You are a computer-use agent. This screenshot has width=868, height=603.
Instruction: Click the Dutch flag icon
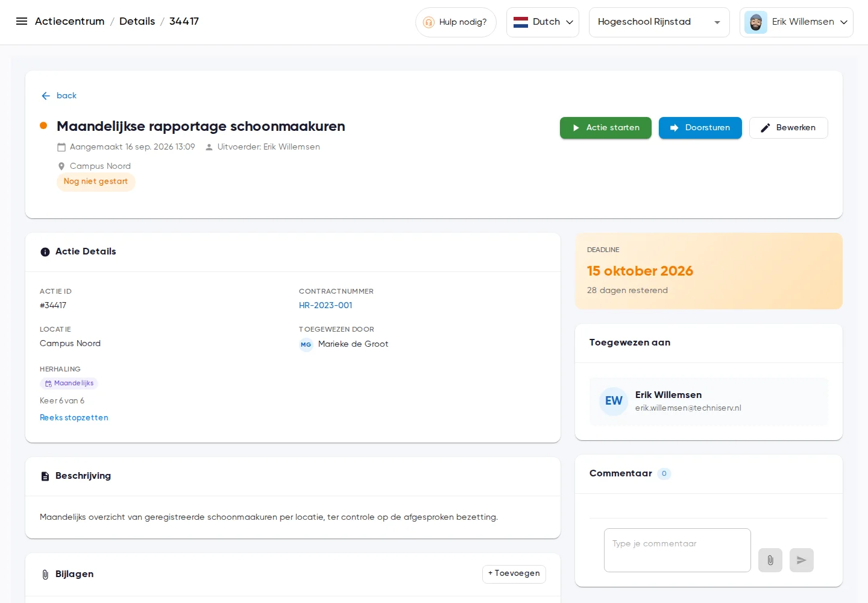coord(521,22)
